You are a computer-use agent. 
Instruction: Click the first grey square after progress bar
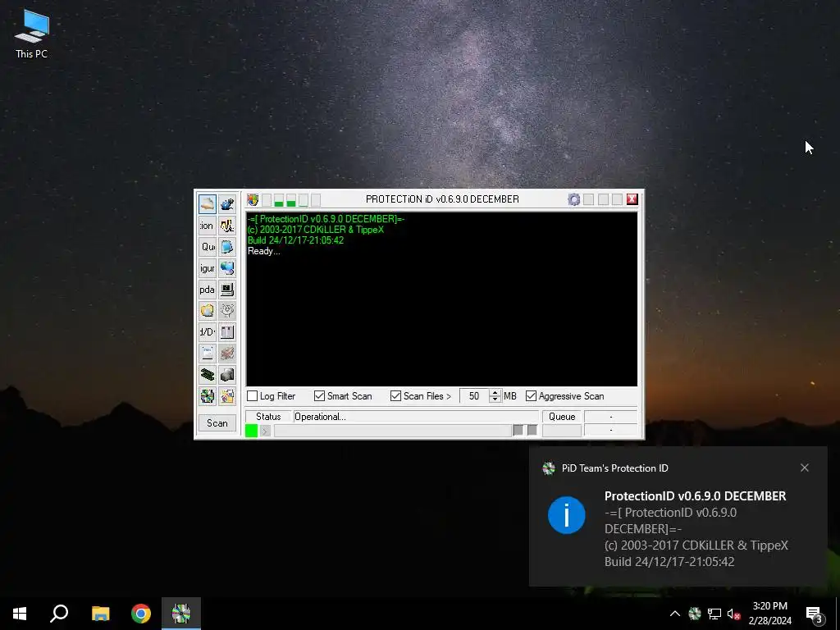tap(518, 430)
